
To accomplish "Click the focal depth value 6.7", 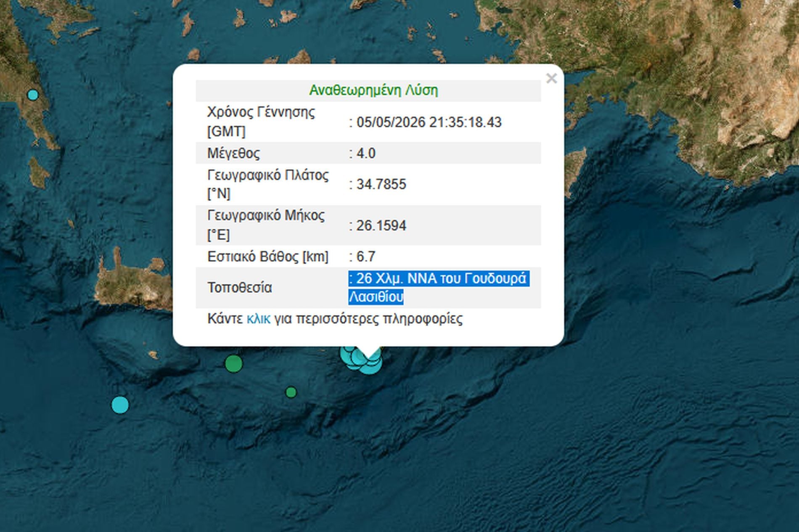I will 366,257.
